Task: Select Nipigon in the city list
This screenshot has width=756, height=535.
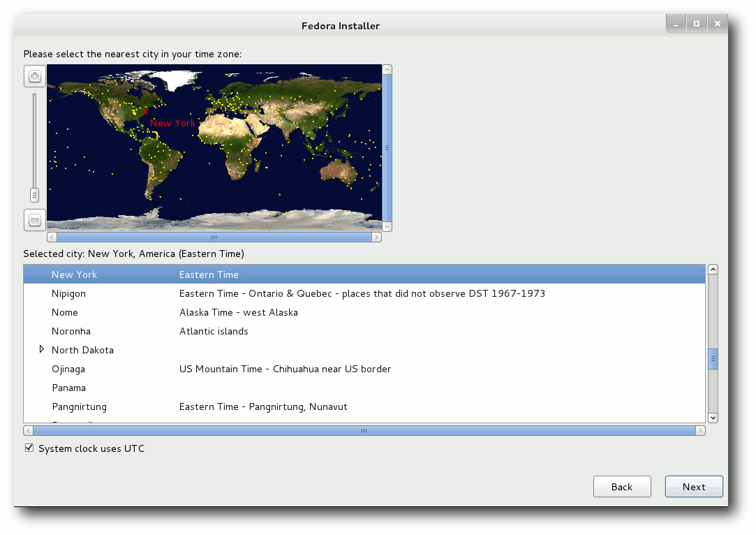Action: (x=364, y=293)
